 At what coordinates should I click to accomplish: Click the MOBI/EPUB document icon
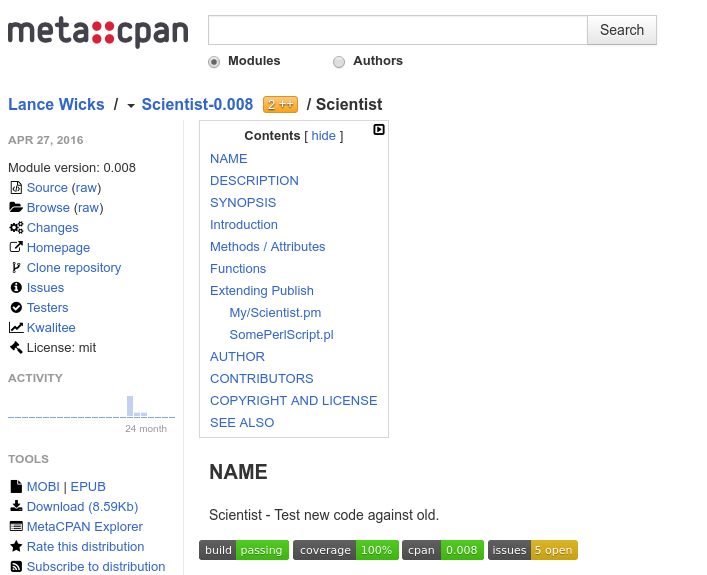pyautogui.click(x=16, y=486)
